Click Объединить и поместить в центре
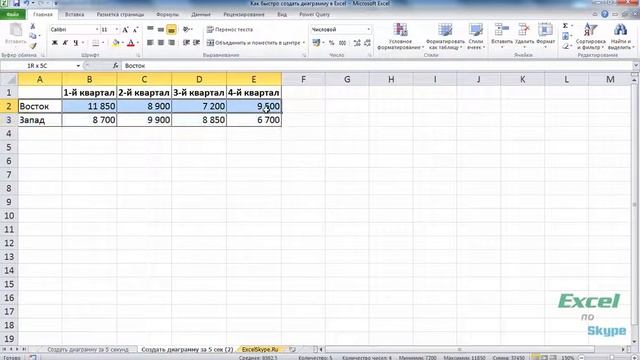Viewport: 640px width, 360px height. tap(253, 43)
